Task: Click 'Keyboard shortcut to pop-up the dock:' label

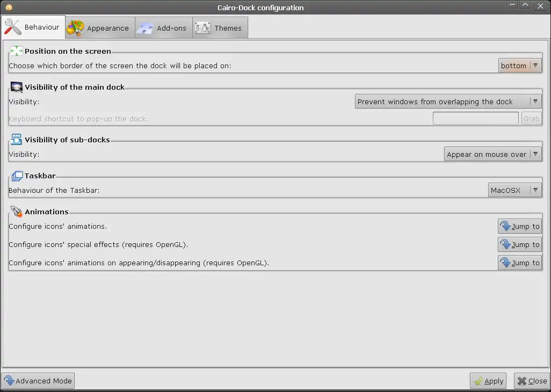Action: pyautogui.click(x=78, y=119)
